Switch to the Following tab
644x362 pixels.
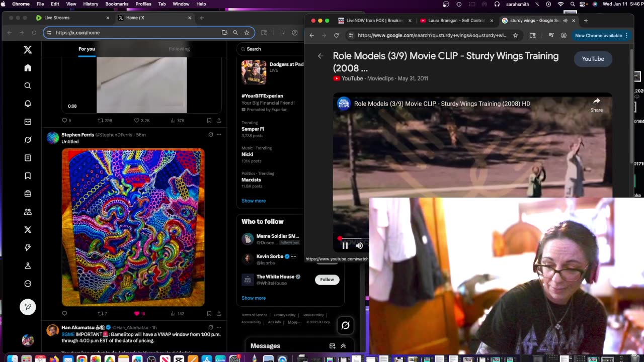[x=179, y=49]
